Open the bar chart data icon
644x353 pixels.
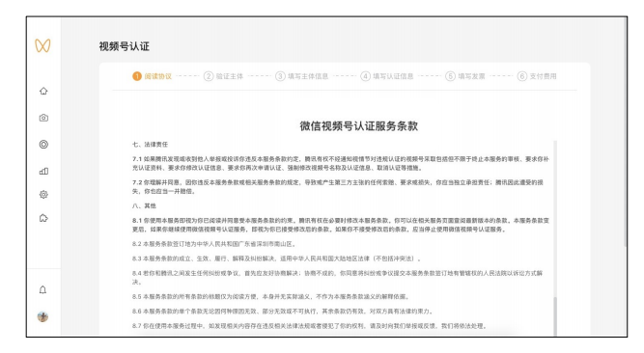[x=43, y=171]
